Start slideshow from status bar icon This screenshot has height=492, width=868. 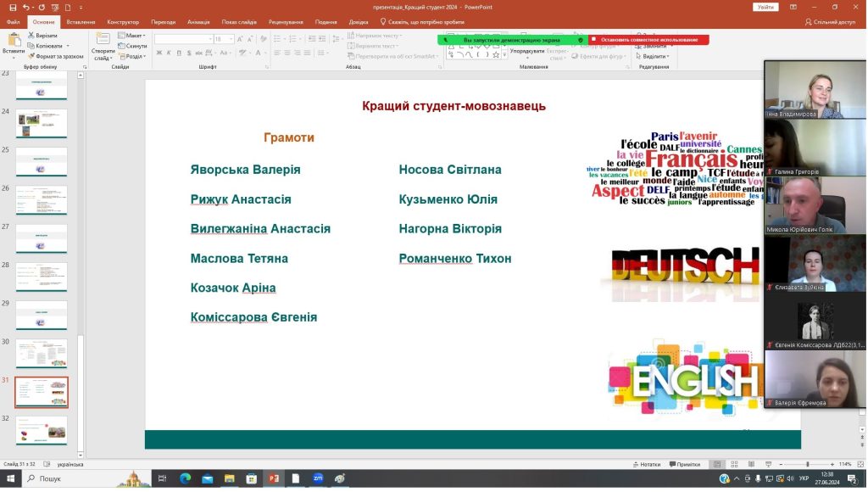pyautogui.click(x=768, y=464)
